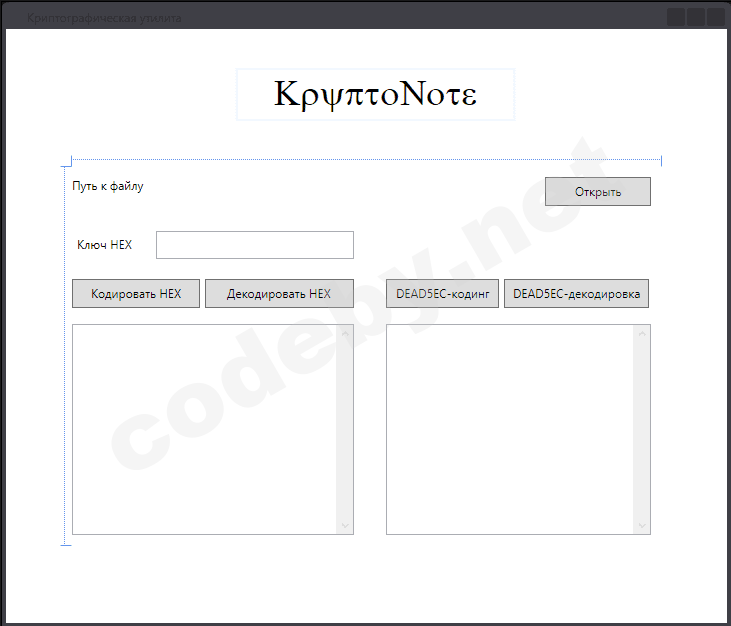Click the Кодировать HEX button

coord(136,294)
